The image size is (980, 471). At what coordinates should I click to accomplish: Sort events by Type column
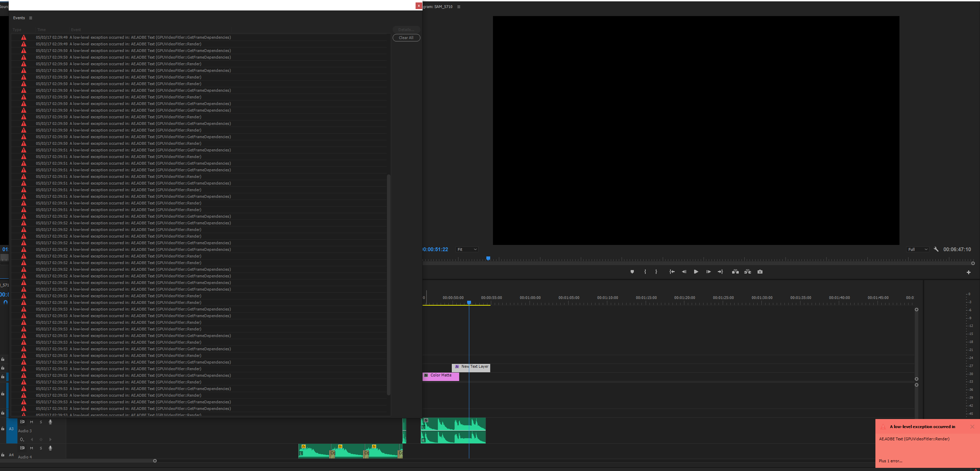[x=17, y=30]
